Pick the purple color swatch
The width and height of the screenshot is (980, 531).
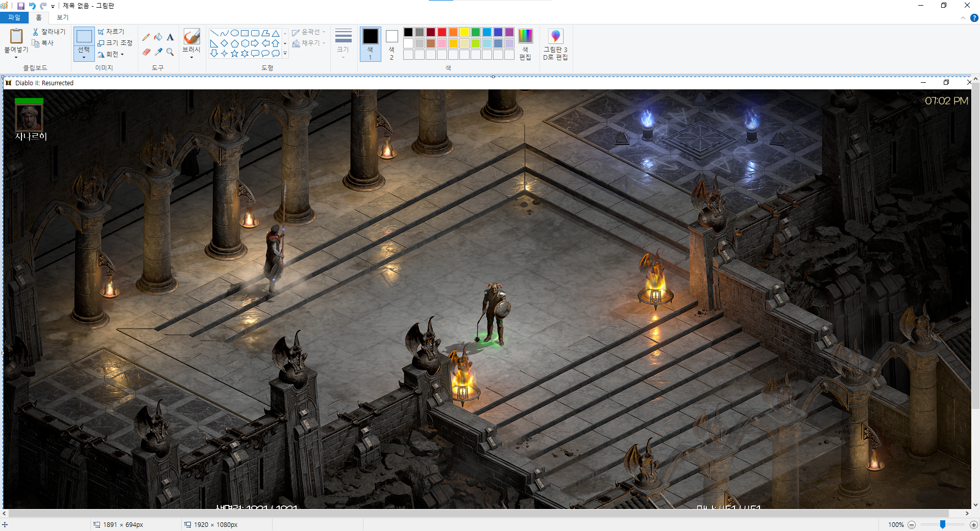(509, 32)
